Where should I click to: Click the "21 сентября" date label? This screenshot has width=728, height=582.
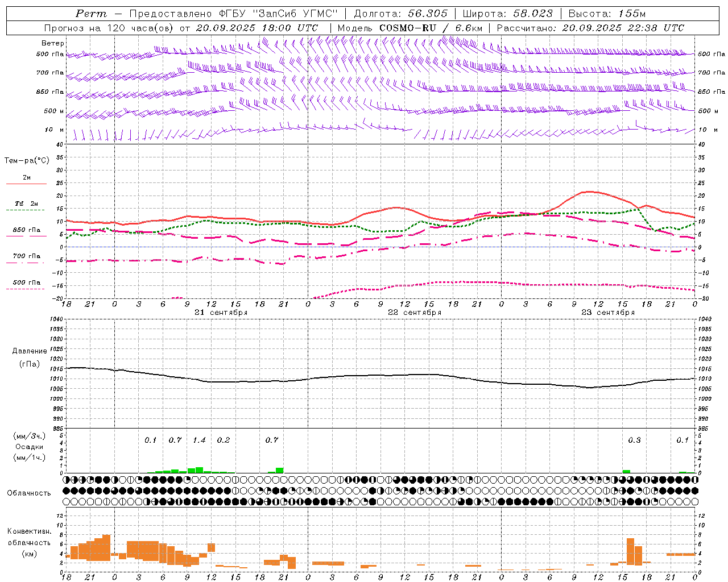coord(221,313)
